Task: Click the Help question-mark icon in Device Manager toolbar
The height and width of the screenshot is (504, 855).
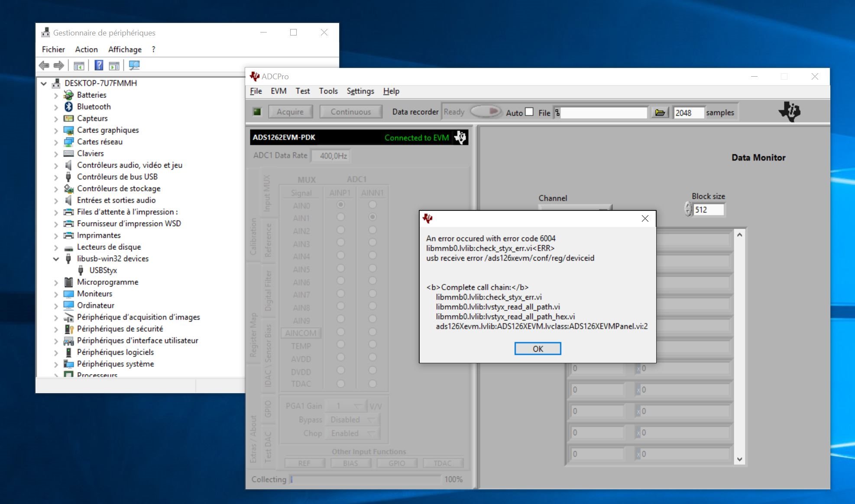Action: [x=99, y=65]
